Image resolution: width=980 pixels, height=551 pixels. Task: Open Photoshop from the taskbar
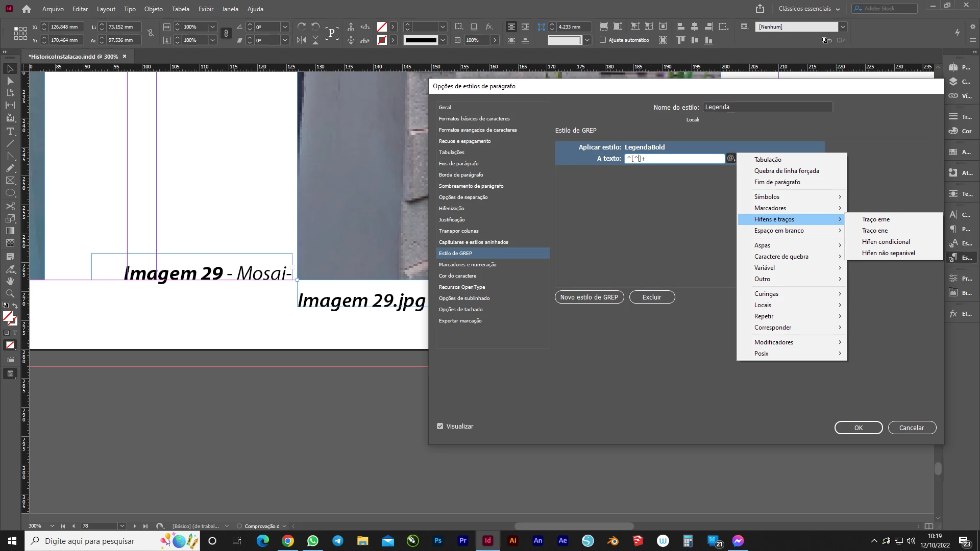click(438, 541)
